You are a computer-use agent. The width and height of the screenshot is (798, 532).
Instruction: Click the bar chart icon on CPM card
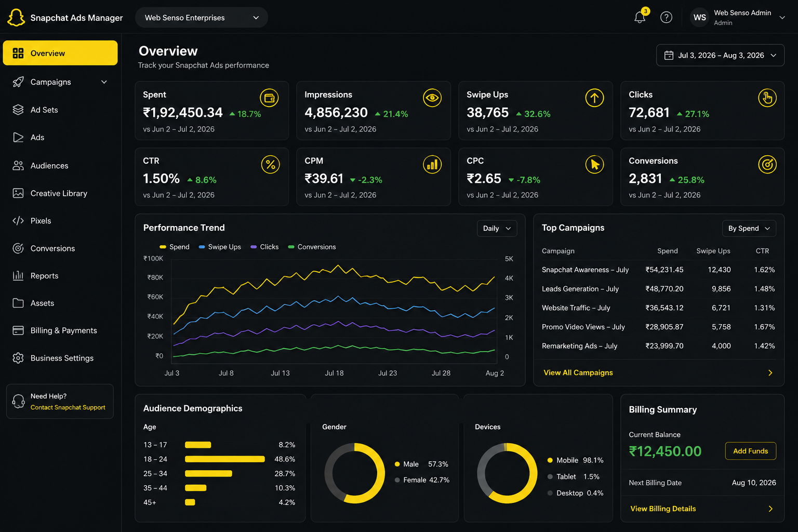click(432, 165)
